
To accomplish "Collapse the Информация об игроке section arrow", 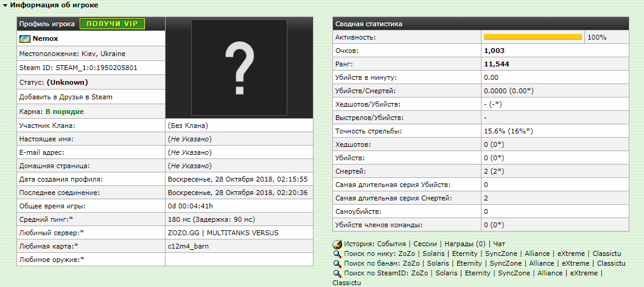I will coord(5,5).
